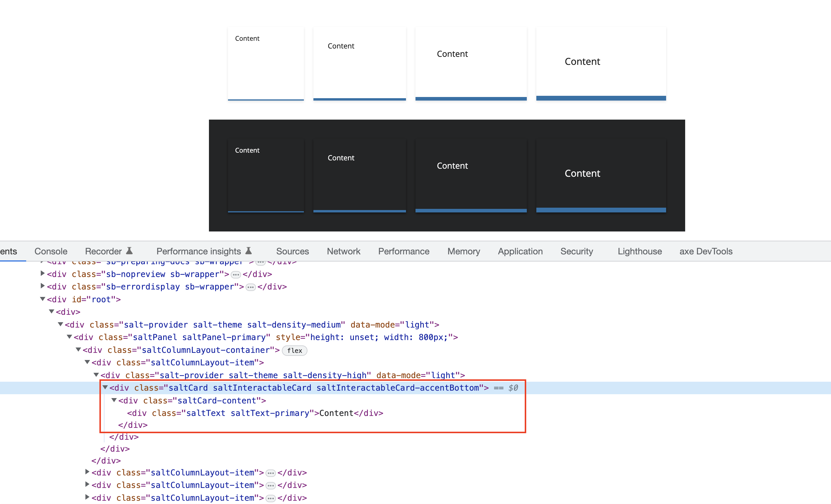Open the Network panel

(343, 251)
